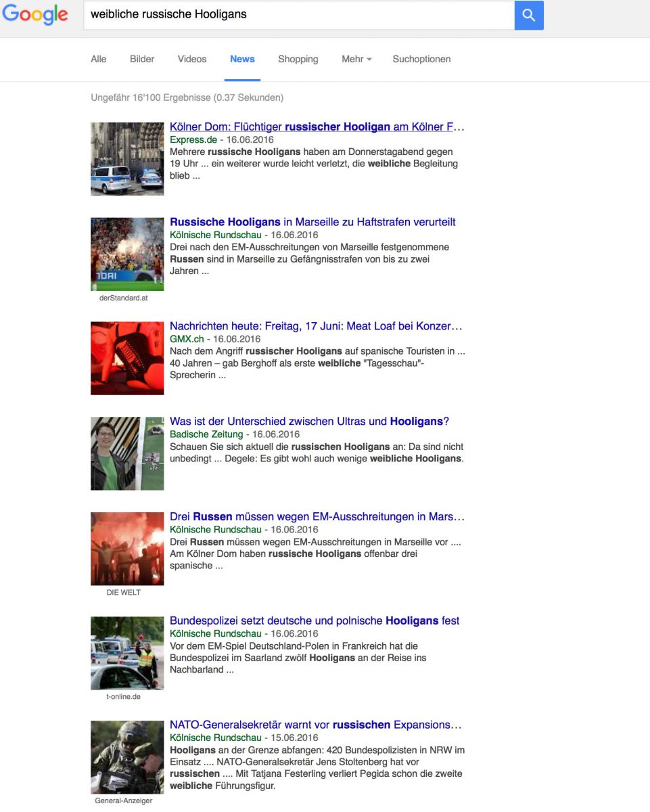The image size is (650, 812).
Task: Click the police officer thumbnail from t-online.de
Action: pos(127,652)
